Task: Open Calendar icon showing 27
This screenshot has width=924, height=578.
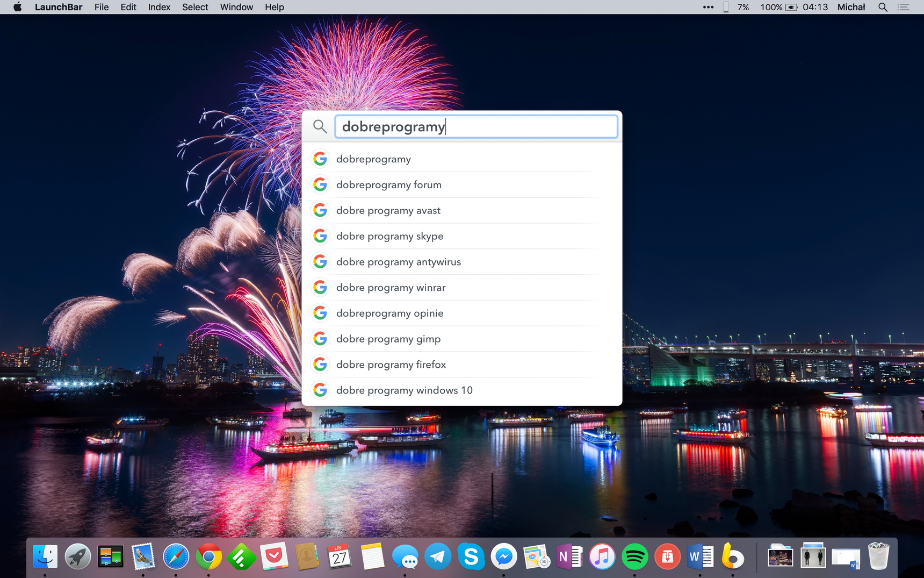Action: (340, 556)
